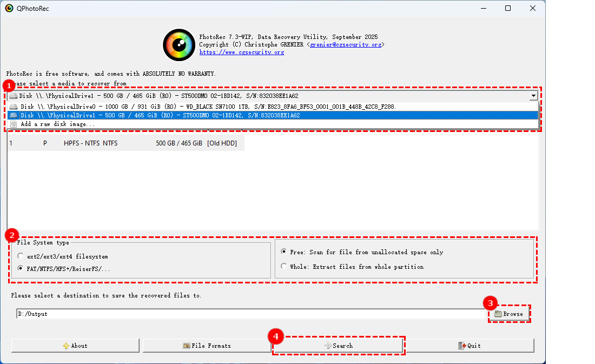Click the folder icon on Browse button

click(498, 314)
